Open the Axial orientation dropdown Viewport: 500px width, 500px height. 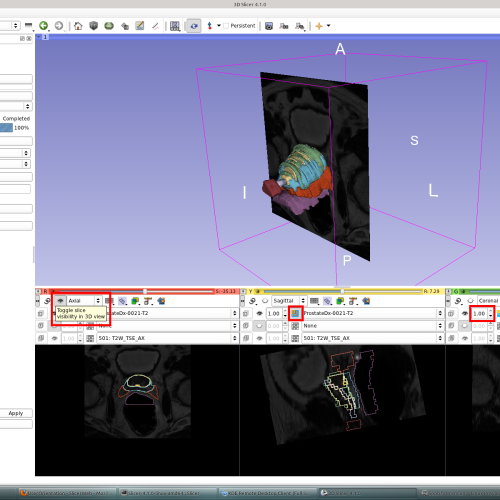[x=84, y=301]
